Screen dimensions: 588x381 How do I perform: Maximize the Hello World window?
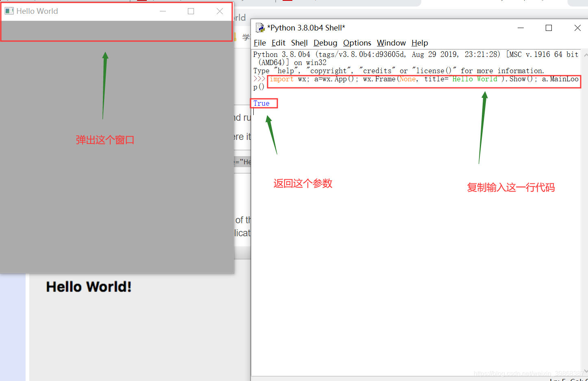click(191, 11)
